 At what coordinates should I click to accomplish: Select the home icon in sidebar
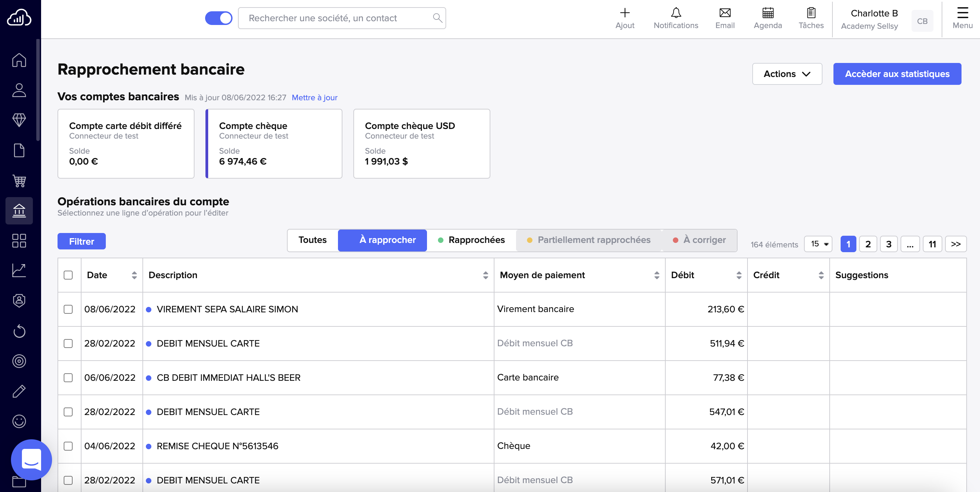tap(18, 60)
